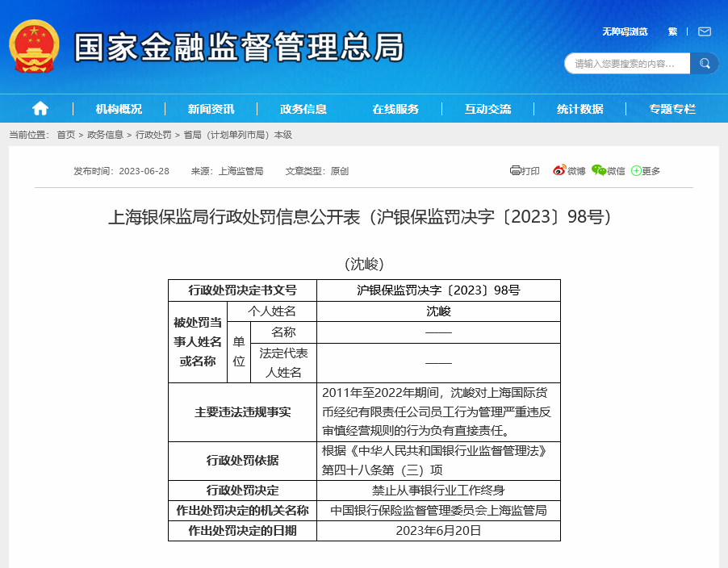Click the 单位 label cell
Screen dimensions: 728x568
click(239, 353)
